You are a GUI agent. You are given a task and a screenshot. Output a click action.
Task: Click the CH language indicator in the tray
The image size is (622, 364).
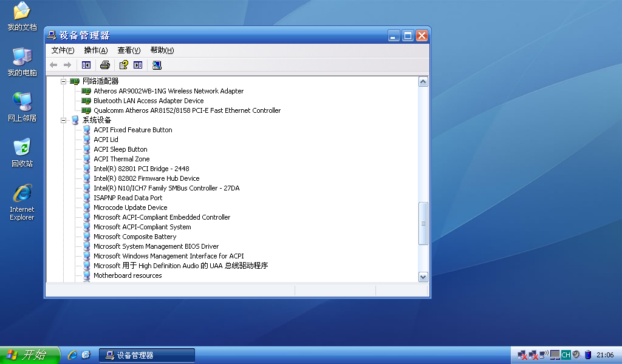tap(566, 355)
